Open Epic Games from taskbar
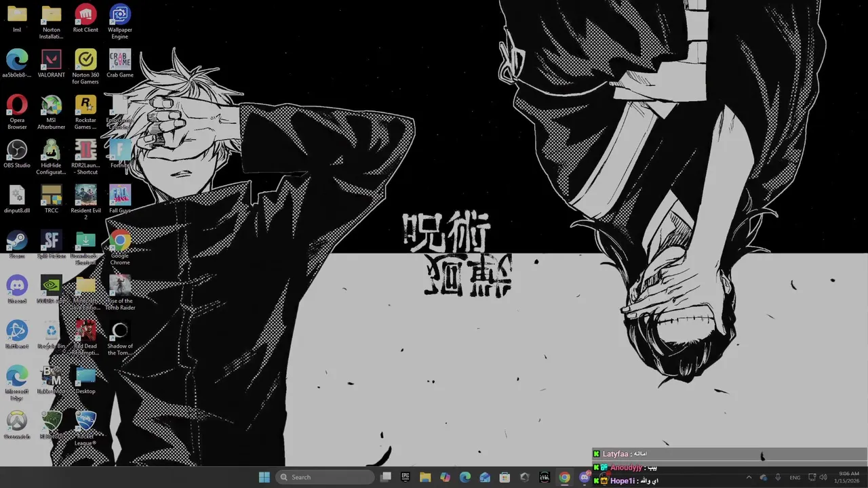Screen dimensions: 868x488 click(406, 477)
